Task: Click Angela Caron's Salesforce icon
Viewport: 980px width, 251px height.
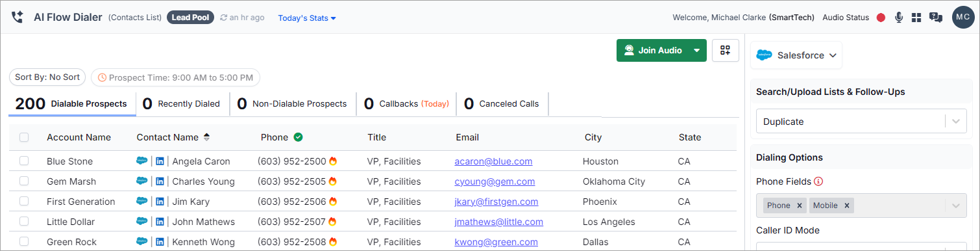Action: [x=142, y=161]
